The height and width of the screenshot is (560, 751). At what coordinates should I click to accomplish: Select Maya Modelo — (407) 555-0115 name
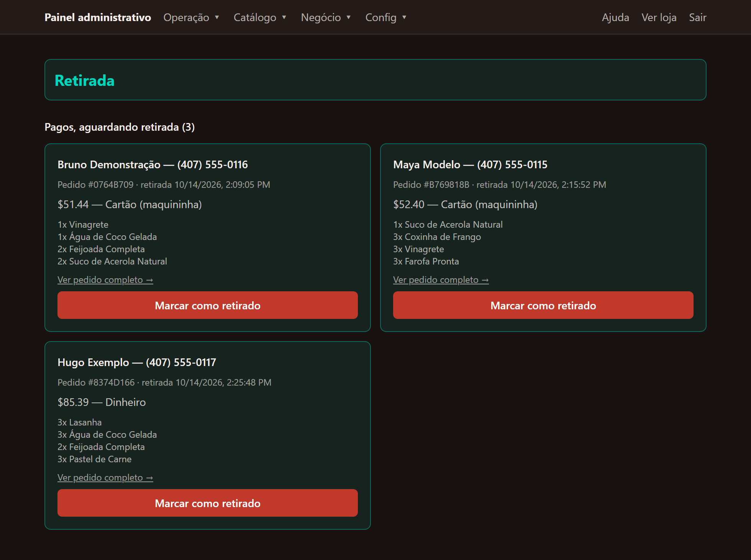[470, 164]
